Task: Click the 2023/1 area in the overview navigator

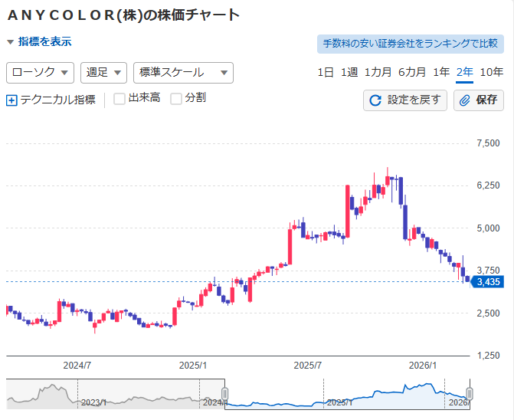Action: [x=92, y=402]
